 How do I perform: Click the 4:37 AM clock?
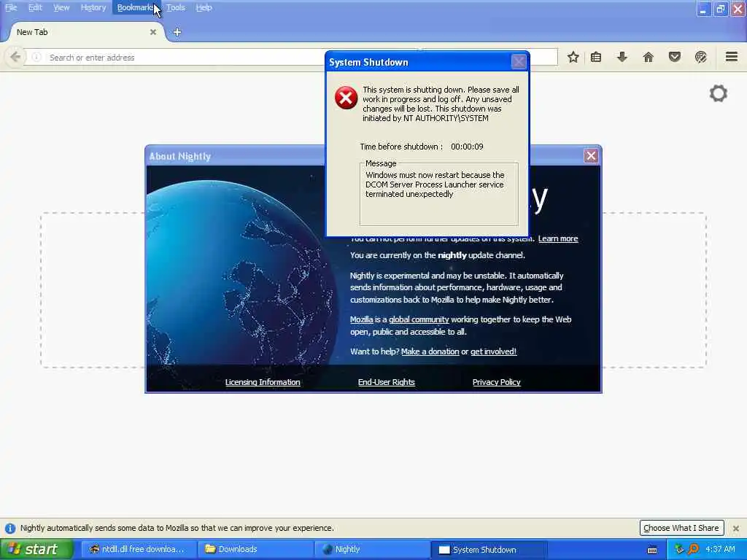pyautogui.click(x=720, y=550)
